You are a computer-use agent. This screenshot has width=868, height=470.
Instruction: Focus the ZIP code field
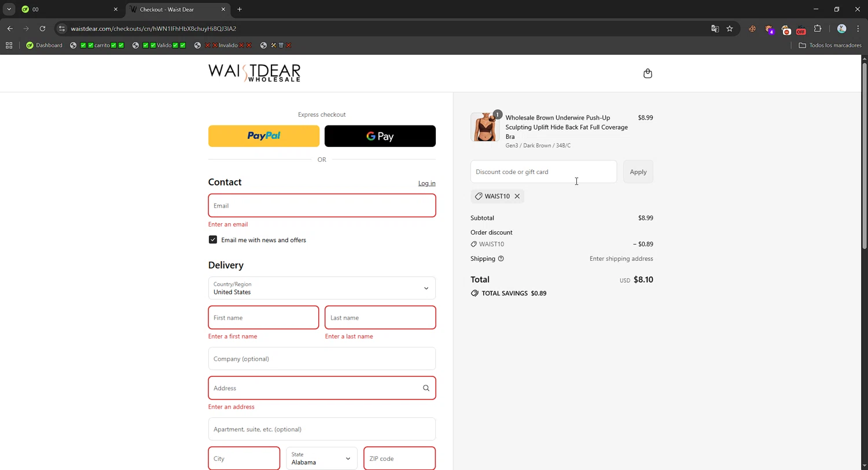[399, 458]
